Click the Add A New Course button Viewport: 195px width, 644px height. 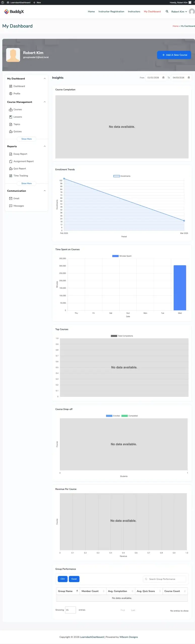[174, 55]
